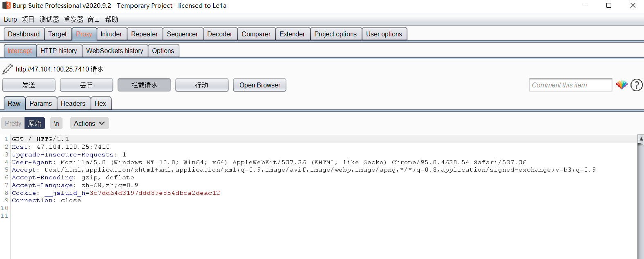Click the Upgrade-Insecure-Requests header line

(x=69, y=154)
